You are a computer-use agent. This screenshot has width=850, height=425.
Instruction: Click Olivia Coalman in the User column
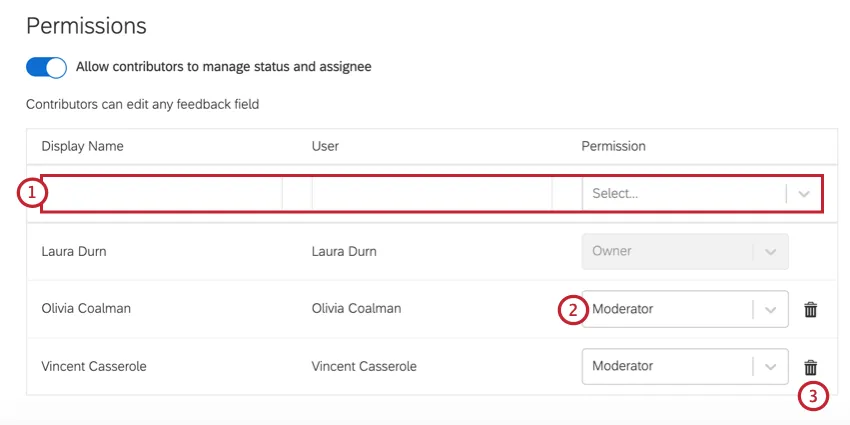(x=356, y=309)
